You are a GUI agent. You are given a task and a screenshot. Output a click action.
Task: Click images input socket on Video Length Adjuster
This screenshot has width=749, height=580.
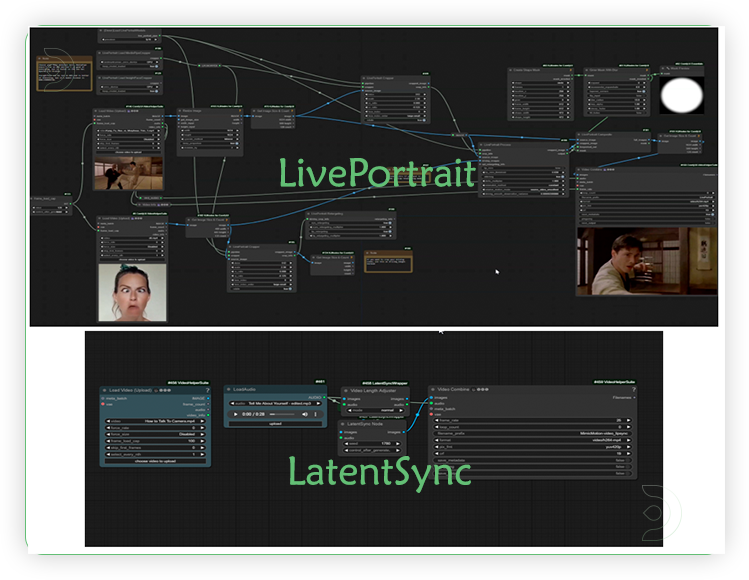click(344, 399)
